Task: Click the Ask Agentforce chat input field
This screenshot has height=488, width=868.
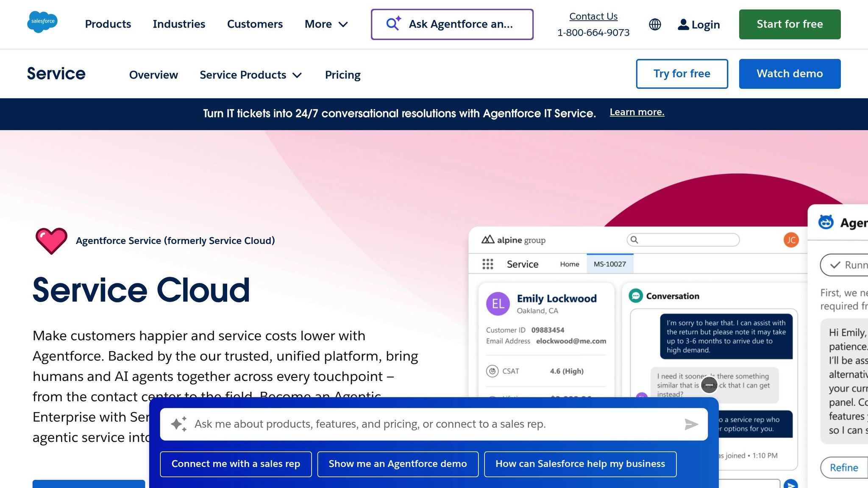Action: point(452,24)
